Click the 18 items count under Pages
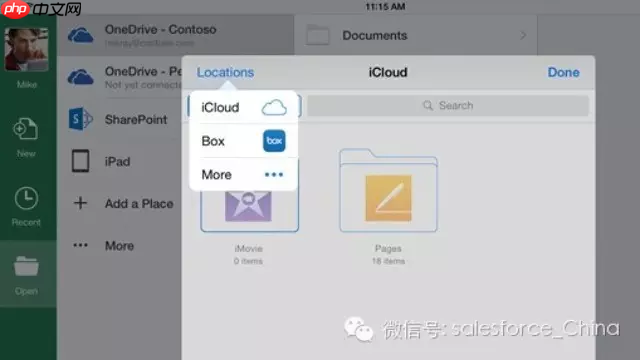The image size is (640, 360). (388, 261)
